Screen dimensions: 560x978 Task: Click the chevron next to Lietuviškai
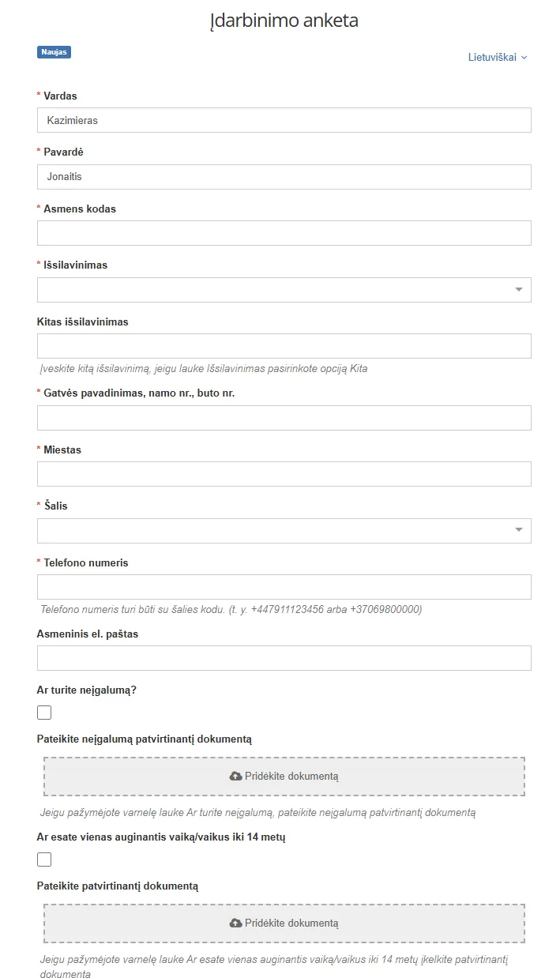point(524,57)
